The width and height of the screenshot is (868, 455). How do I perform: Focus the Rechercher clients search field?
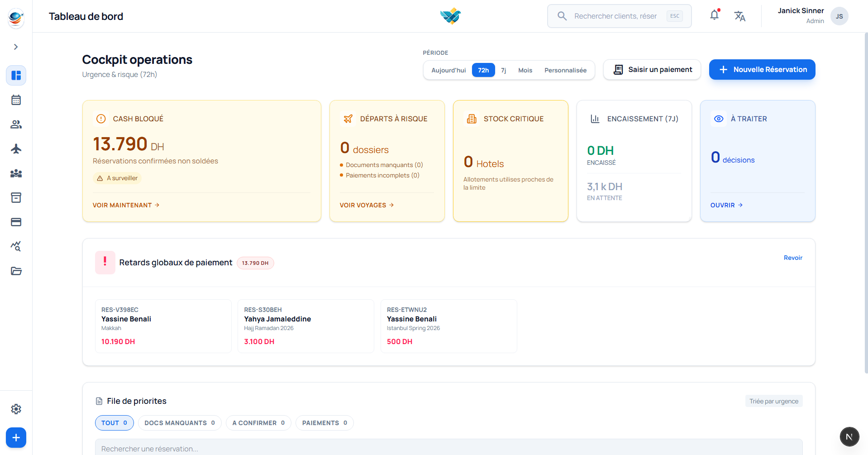pos(615,16)
